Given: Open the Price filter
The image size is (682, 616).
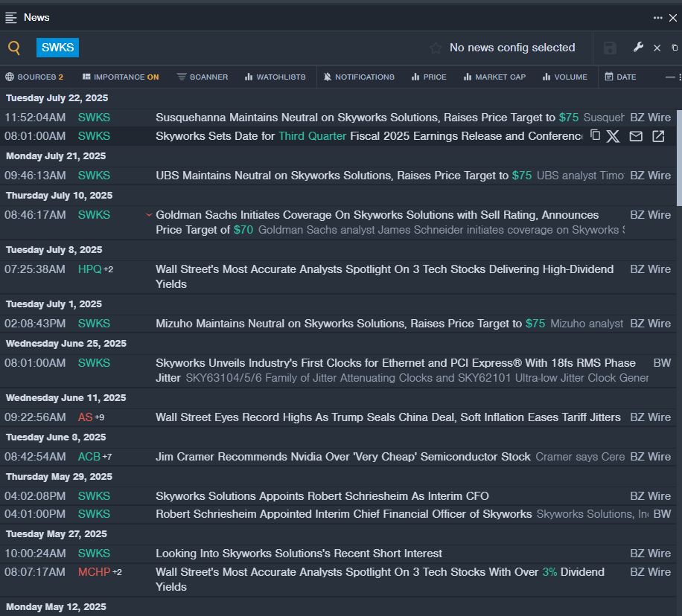Looking at the screenshot, I should [x=429, y=77].
